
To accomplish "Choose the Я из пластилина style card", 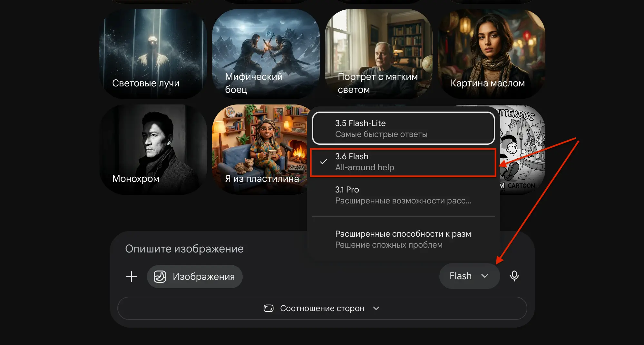I will 259,149.
